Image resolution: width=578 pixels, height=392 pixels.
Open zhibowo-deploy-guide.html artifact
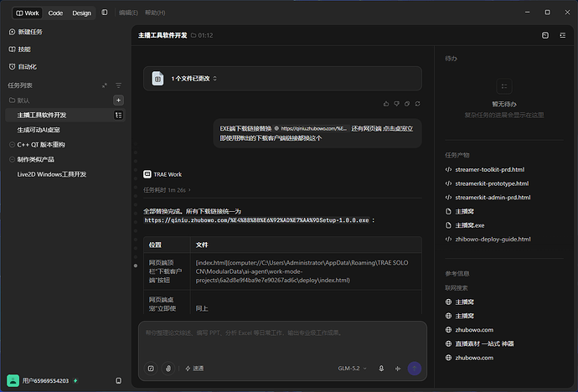pos(488,240)
